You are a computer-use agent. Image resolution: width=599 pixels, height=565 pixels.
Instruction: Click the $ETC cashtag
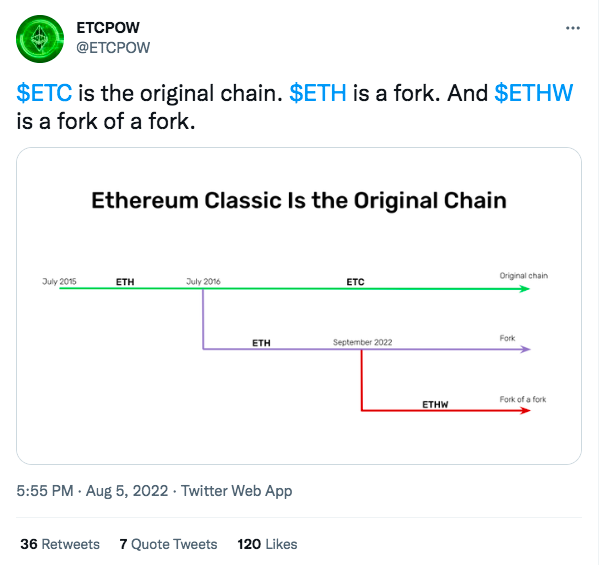click(x=44, y=93)
